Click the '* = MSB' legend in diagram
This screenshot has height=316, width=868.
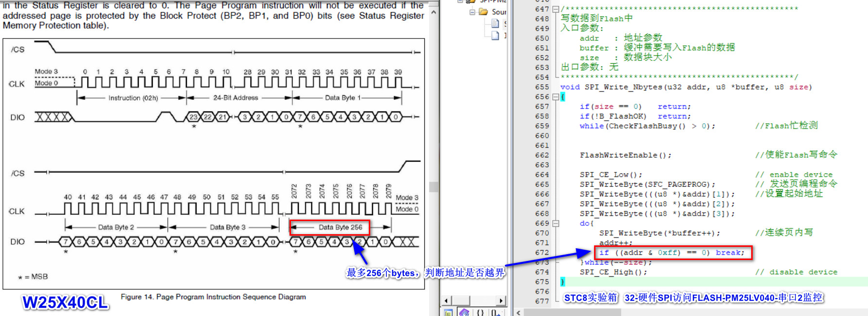click(x=33, y=277)
